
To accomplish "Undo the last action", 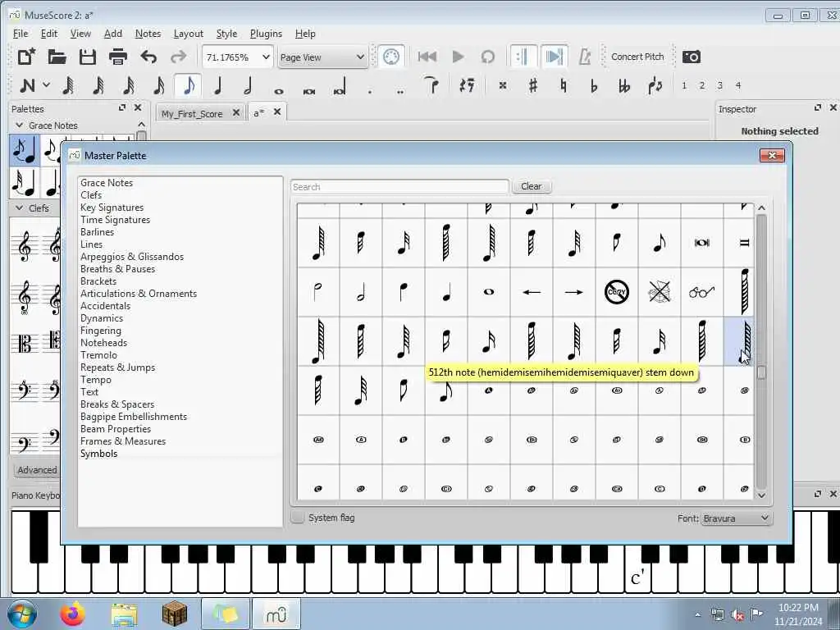I will pyautogui.click(x=148, y=57).
